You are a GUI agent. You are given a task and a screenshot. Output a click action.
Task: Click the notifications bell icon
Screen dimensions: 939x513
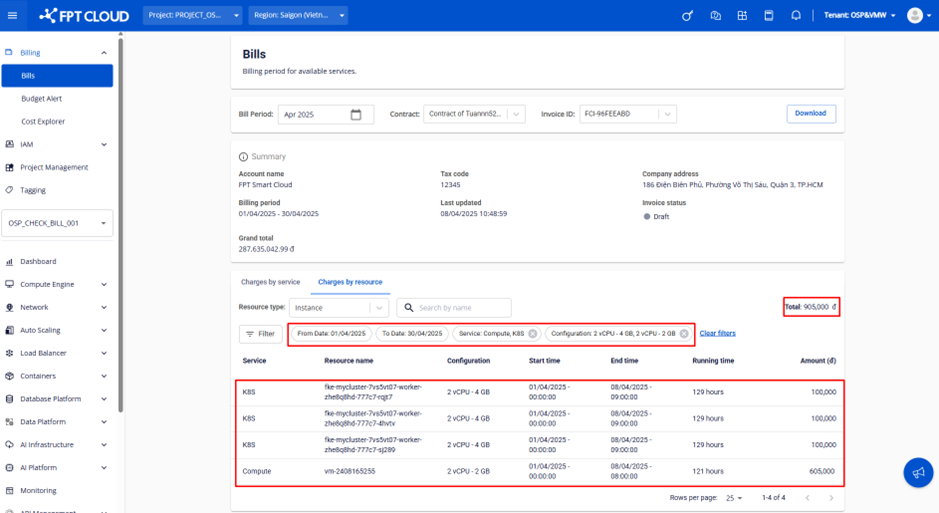point(796,16)
